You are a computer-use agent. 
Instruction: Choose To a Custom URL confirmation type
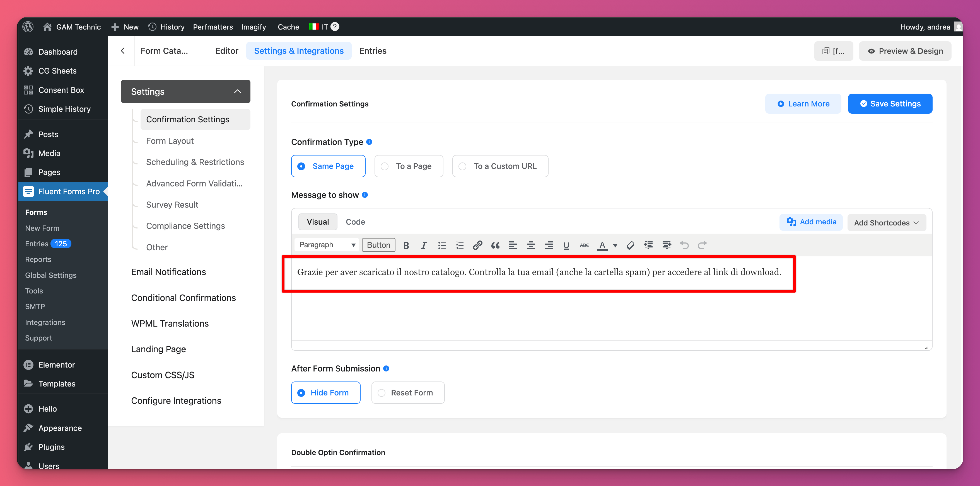point(500,166)
